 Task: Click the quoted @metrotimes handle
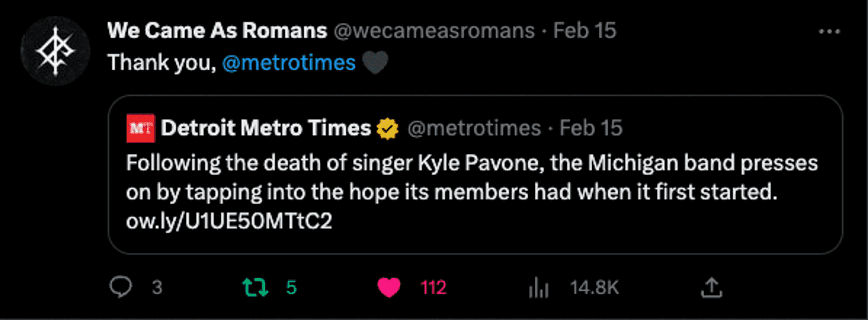pos(474,128)
